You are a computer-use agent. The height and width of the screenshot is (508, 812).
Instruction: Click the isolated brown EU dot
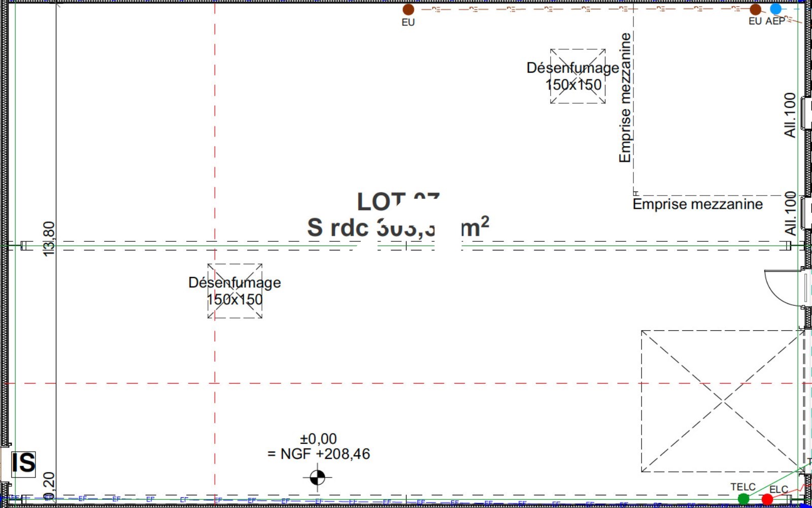point(408,9)
